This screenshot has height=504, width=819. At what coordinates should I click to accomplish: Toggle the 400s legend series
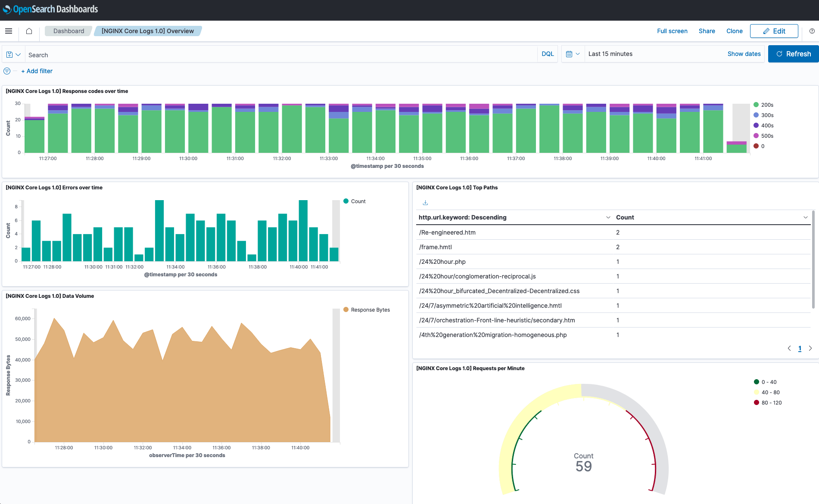coord(763,126)
